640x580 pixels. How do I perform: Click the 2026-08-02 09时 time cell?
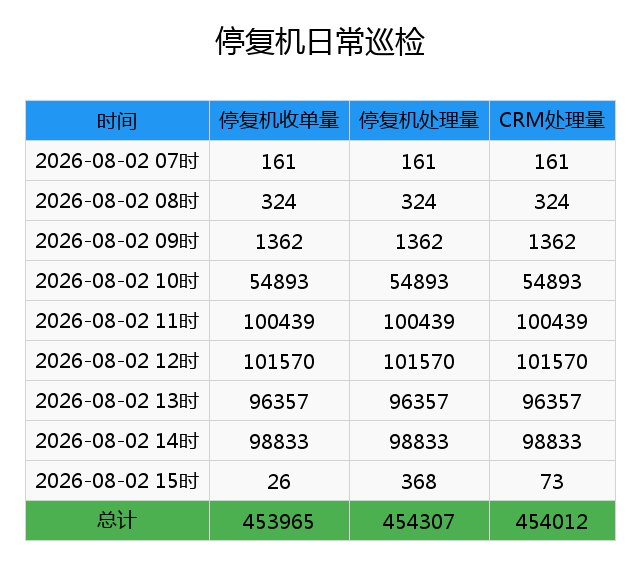pos(117,241)
